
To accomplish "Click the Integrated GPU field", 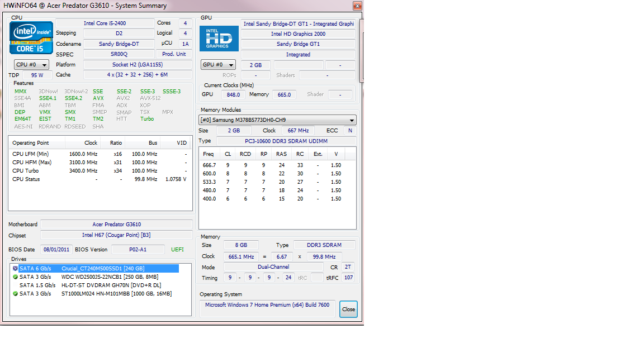I will (x=298, y=55).
